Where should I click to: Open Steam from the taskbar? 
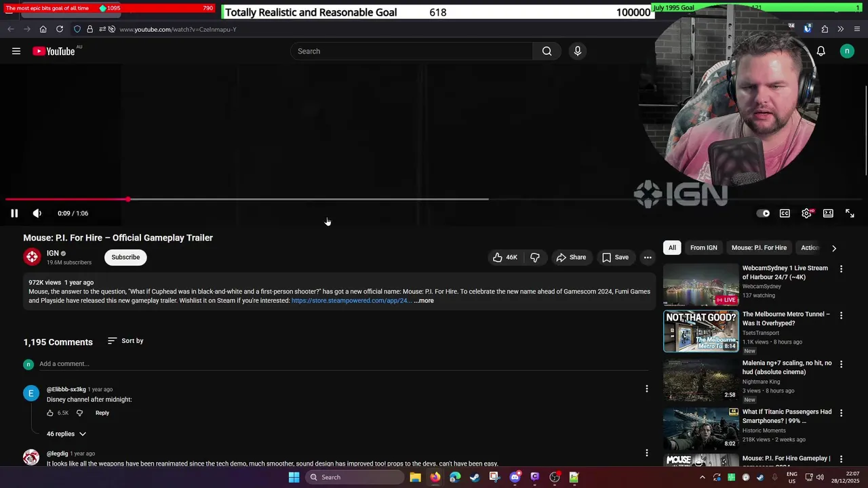click(475, 477)
